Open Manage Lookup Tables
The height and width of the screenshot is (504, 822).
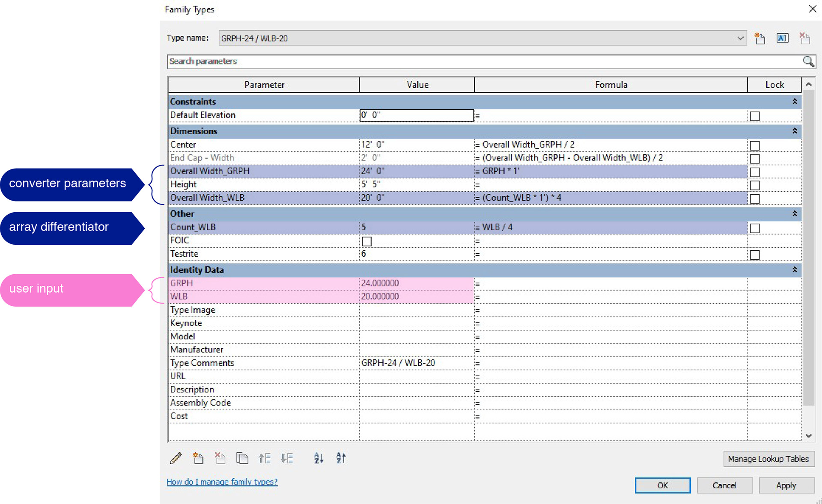pyautogui.click(x=768, y=459)
